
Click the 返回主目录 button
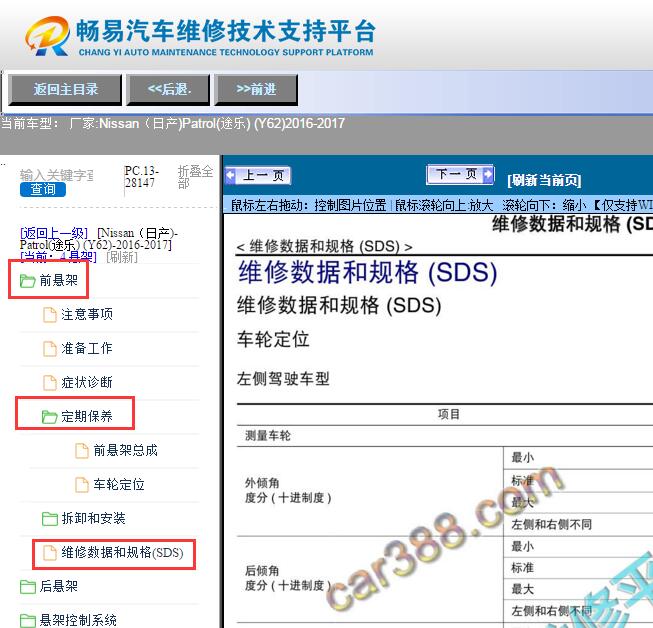(65, 90)
